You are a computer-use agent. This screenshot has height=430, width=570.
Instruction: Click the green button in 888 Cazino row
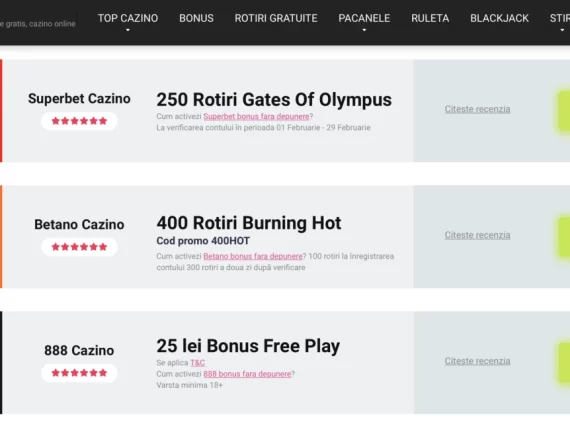pos(564,362)
